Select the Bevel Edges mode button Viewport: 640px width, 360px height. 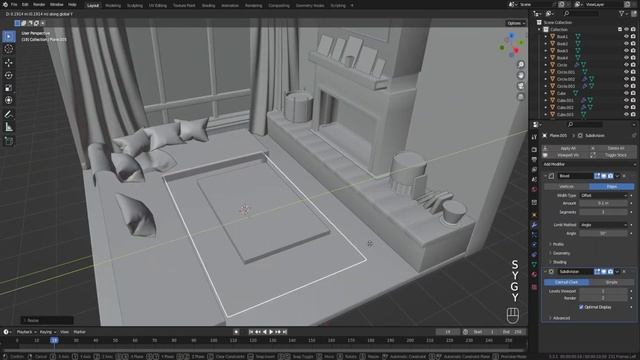(x=612, y=187)
